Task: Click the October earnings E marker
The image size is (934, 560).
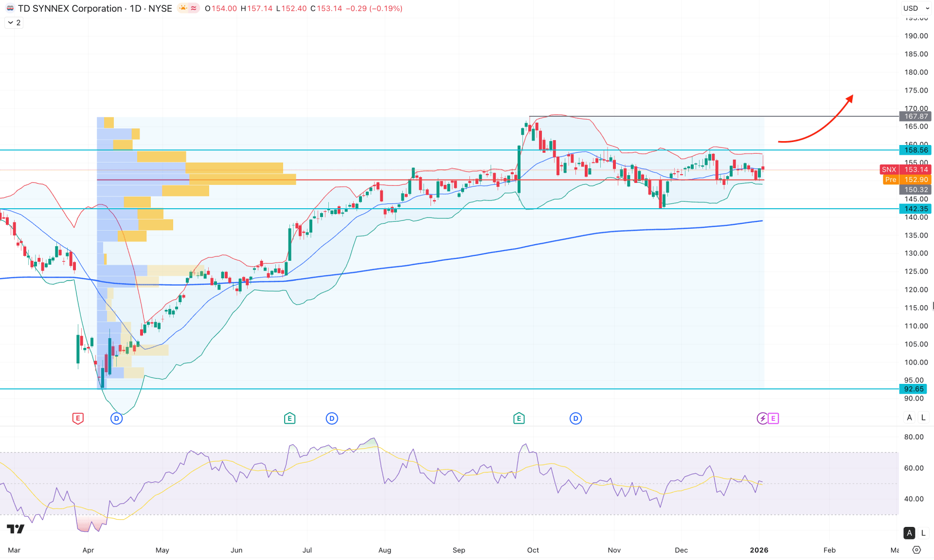Action: [519, 418]
